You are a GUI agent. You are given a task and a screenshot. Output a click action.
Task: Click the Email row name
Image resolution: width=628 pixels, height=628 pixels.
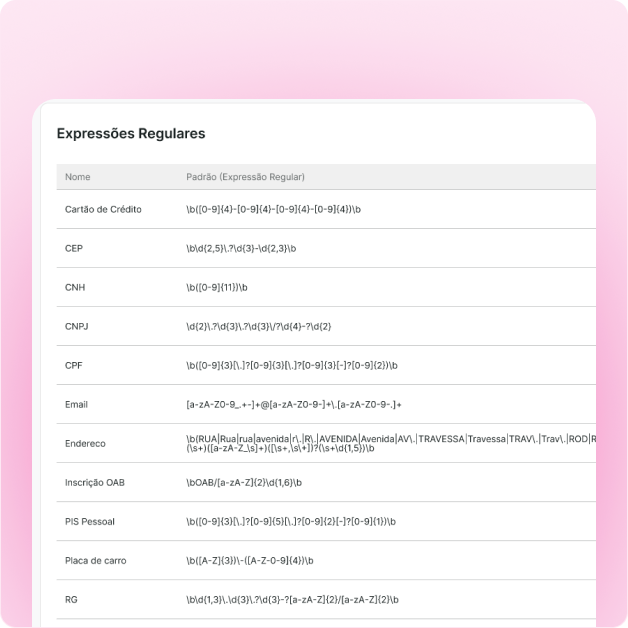pyautogui.click(x=76, y=404)
